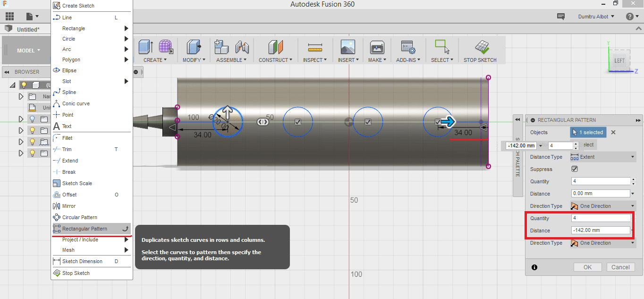Click the Modify press-pull icon
Viewport: 644px width, 299px height.
(194, 47)
